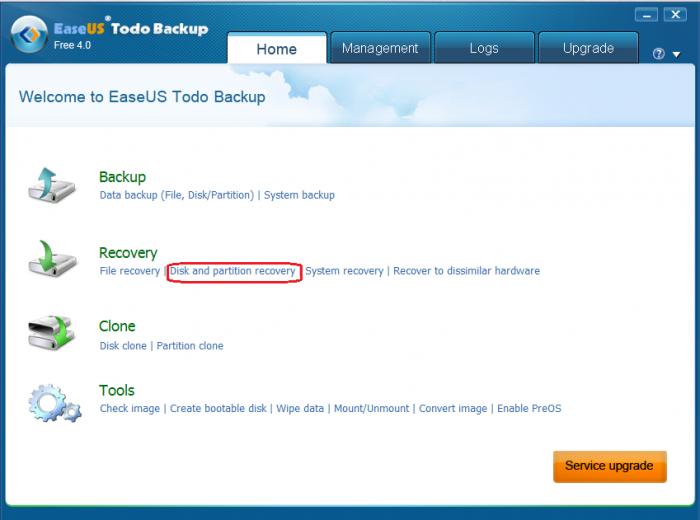Click the EaseUS logo icon
Screen dimensions: 700x520
tap(29, 34)
